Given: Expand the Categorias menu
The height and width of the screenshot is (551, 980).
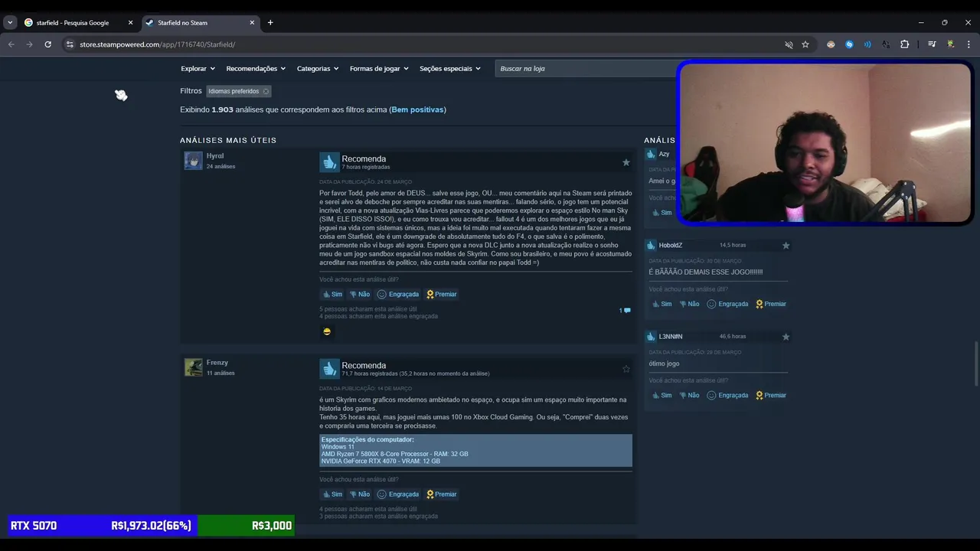Looking at the screenshot, I should pyautogui.click(x=318, y=69).
